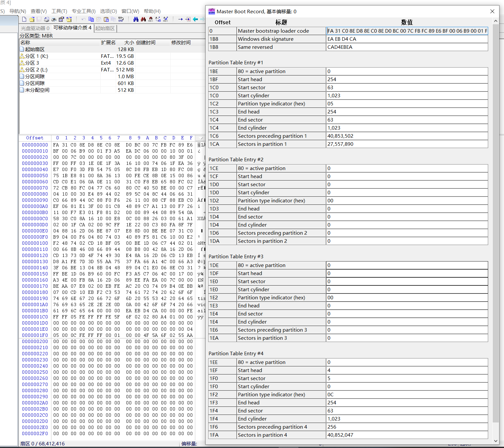Image resolution: width=504 pixels, height=448 pixels.
Task: Click the A-to-B Replace Text icon
Action: pyautogui.click(x=158, y=19)
